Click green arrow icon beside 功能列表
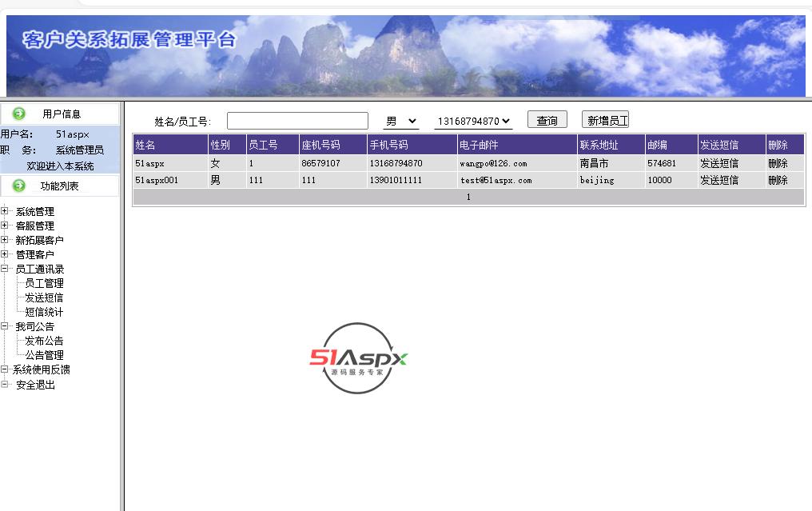Viewport: 812px width, 511px height. click(19, 186)
